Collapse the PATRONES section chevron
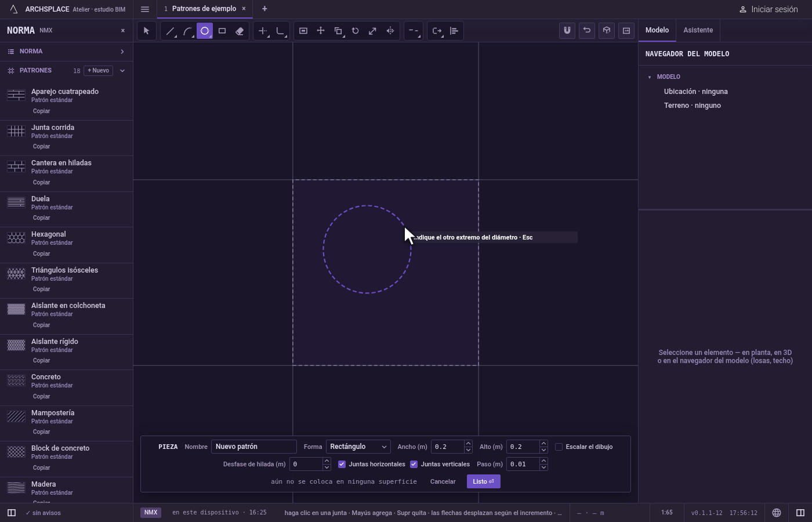 122,71
